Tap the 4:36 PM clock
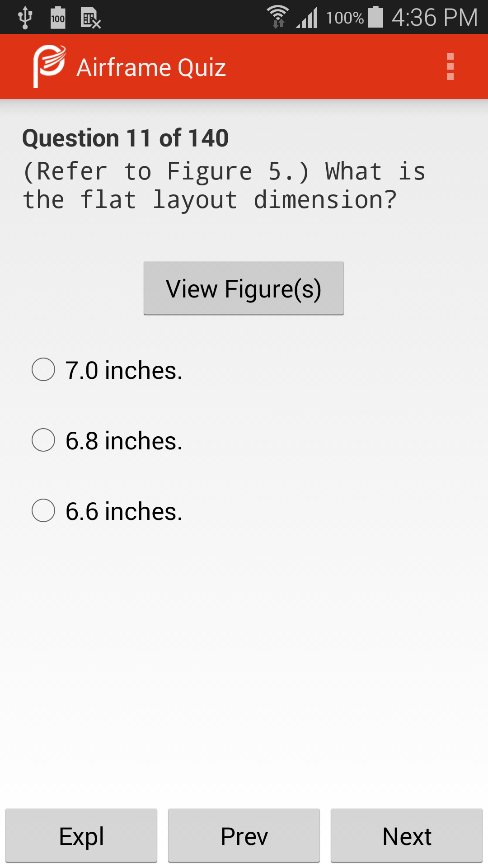This screenshot has width=488, height=868. [434, 18]
